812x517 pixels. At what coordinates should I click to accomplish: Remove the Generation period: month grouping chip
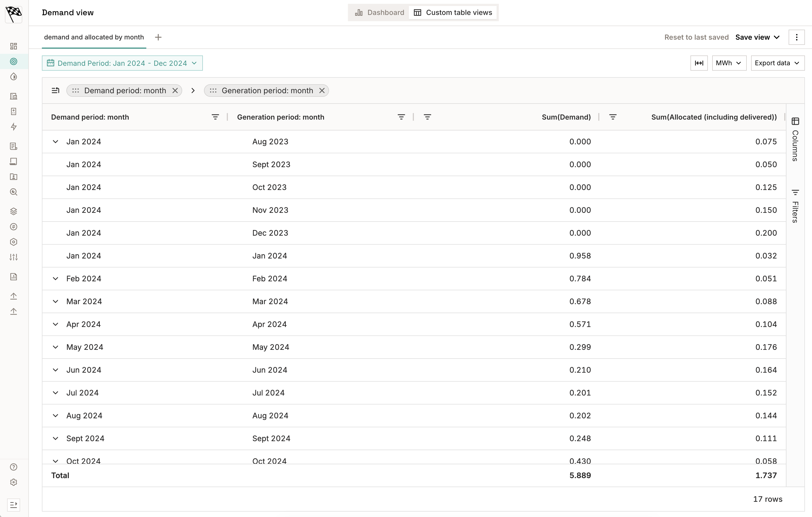(322, 91)
